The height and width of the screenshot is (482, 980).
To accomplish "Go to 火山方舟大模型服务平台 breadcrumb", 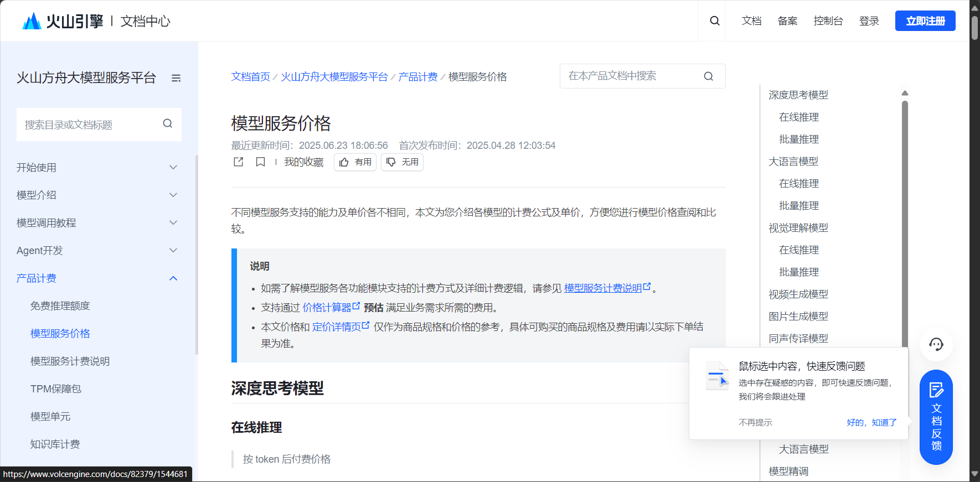I will (334, 76).
